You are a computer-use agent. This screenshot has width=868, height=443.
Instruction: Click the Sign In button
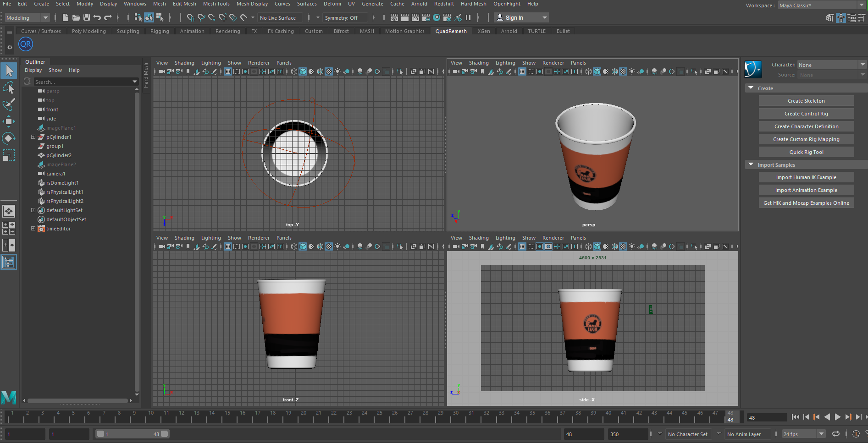[x=521, y=18]
